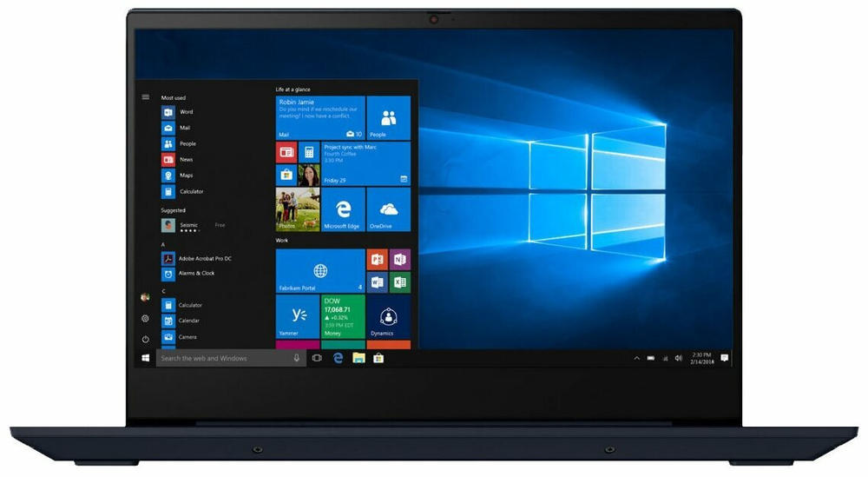Image resolution: width=868 pixels, height=477 pixels.
Task: Open the Excel tile in Work group
Action: [x=399, y=282]
